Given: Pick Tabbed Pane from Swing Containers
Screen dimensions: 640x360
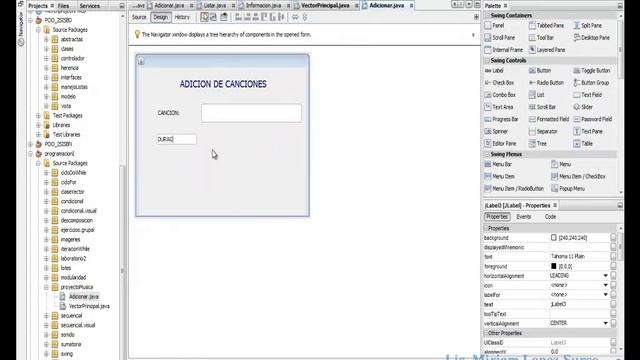Looking at the screenshot, I should pos(546,25).
